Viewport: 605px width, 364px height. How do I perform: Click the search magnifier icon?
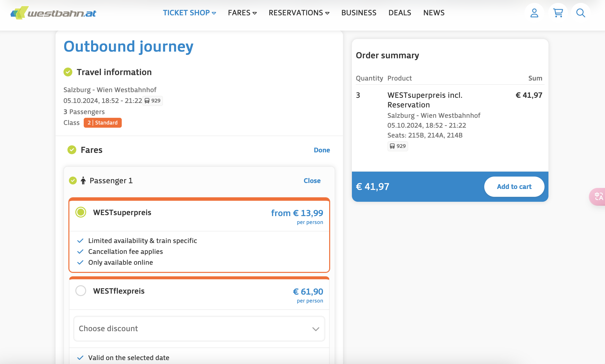[581, 13]
